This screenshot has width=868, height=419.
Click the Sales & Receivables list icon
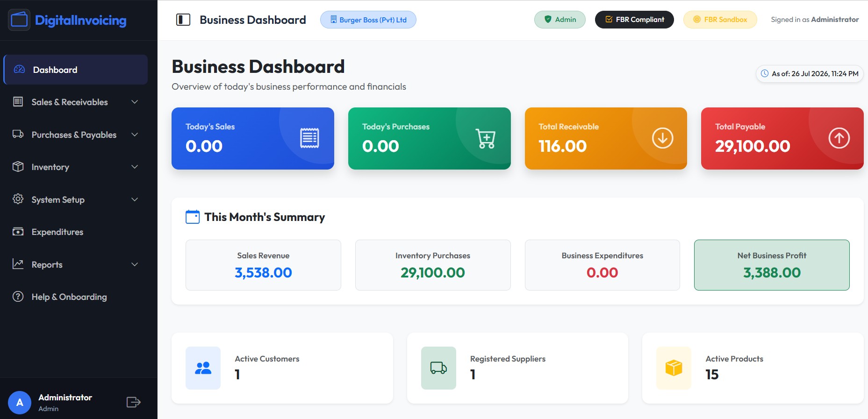(x=18, y=102)
